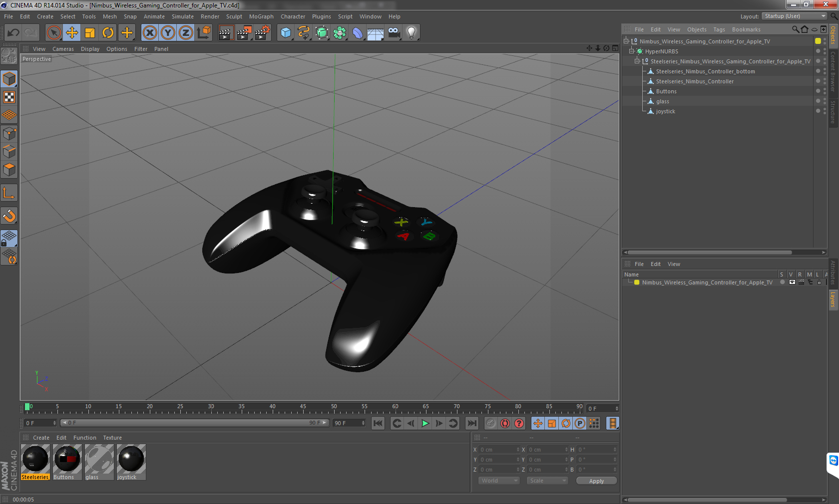The width and height of the screenshot is (839, 504).
Task: Toggle X axis lock
Action: pyautogui.click(x=150, y=33)
